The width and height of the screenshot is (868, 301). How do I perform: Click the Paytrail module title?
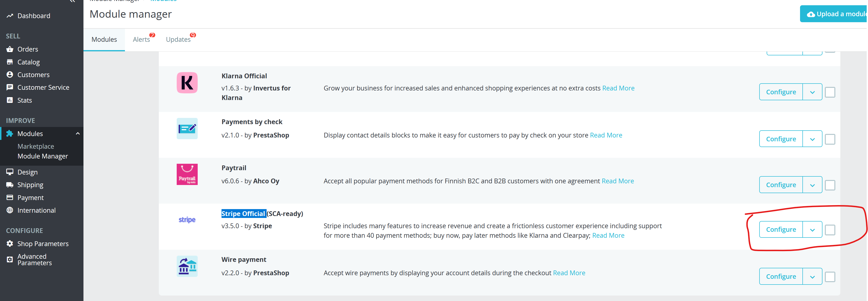(x=234, y=168)
